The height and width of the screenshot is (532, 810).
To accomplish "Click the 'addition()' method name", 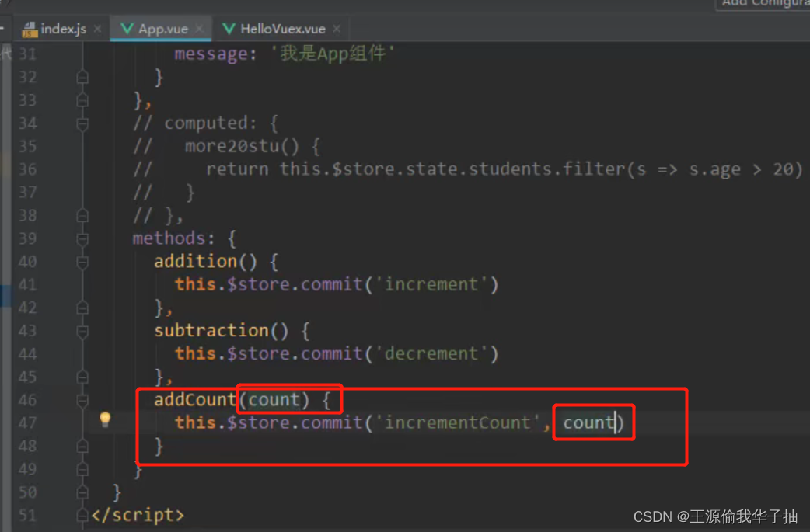I will (x=205, y=262).
